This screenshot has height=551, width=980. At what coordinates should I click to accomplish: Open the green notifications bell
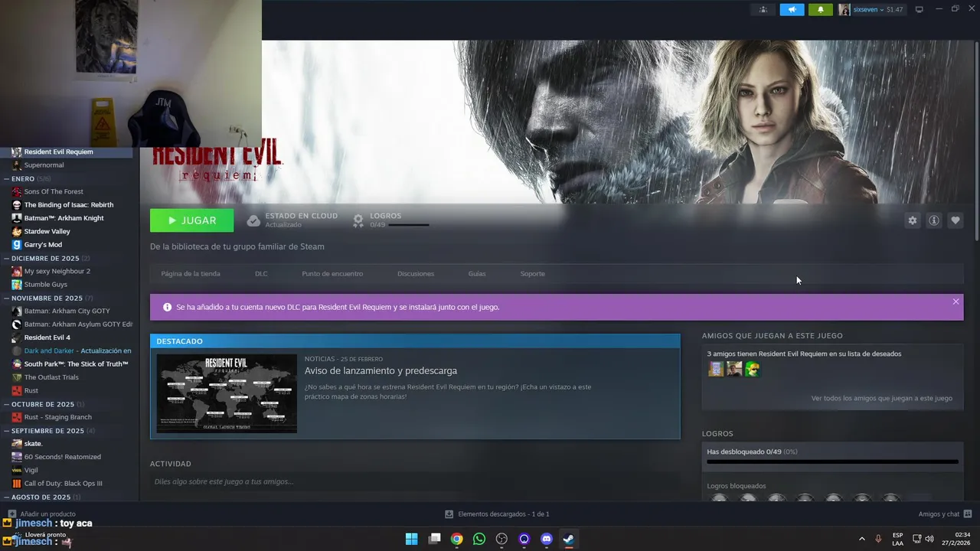tap(821, 10)
